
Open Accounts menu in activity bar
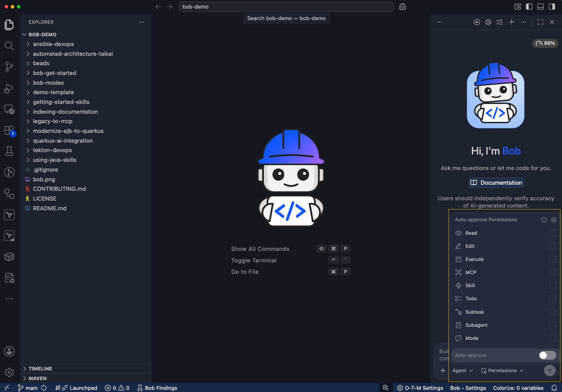[x=9, y=351]
